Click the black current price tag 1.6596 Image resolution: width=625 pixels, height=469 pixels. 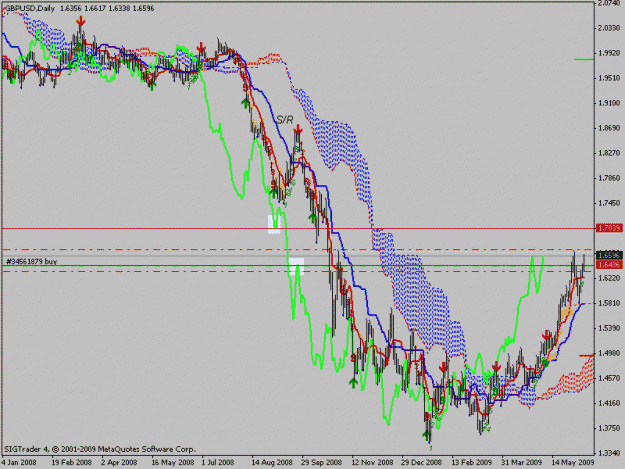609,255
